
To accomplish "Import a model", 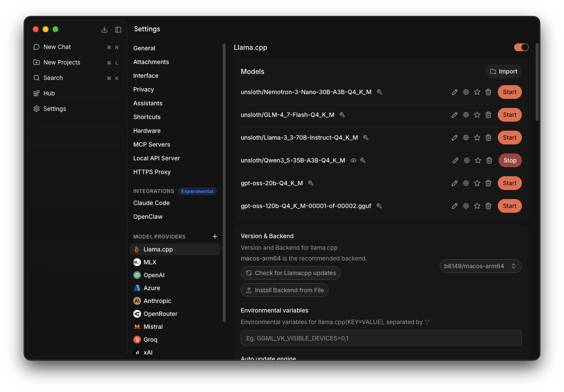I will [503, 71].
